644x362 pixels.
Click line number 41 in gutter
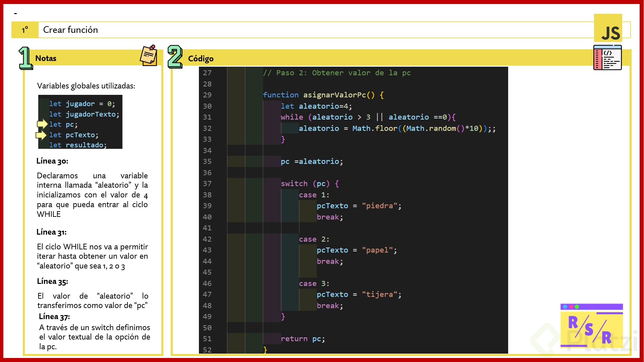[207, 228]
